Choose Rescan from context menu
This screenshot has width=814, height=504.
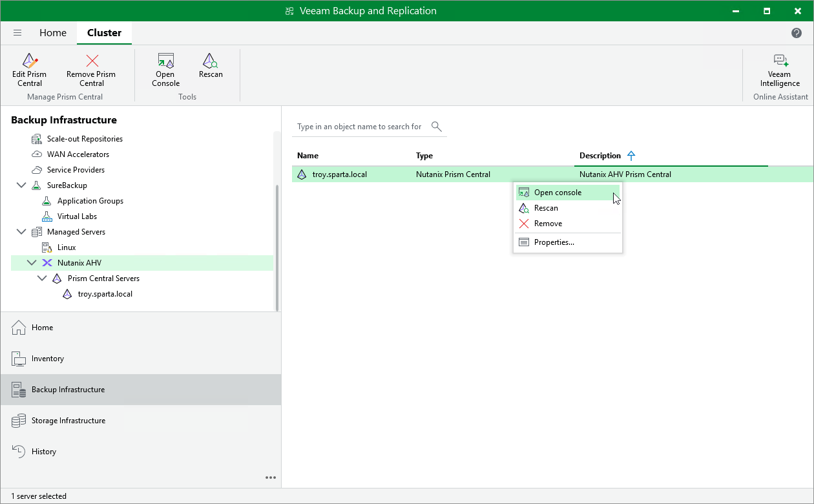pos(568,208)
